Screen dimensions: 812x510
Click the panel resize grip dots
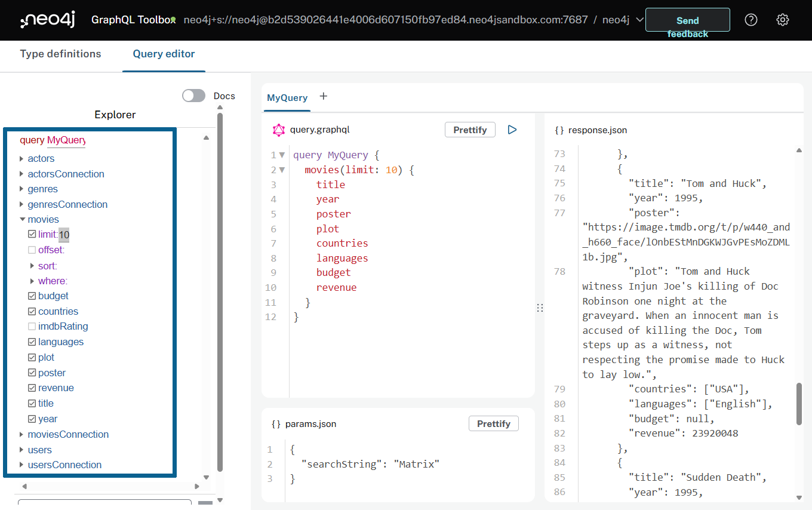tap(540, 308)
